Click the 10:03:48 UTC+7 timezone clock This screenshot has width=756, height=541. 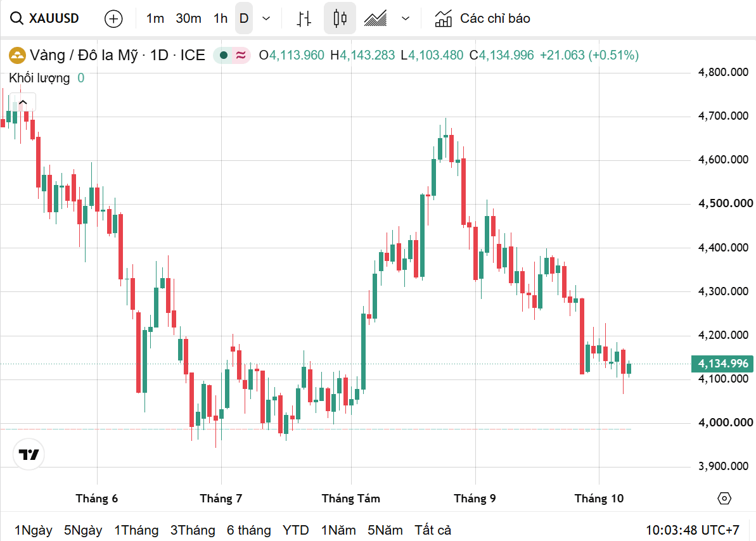pos(693,530)
